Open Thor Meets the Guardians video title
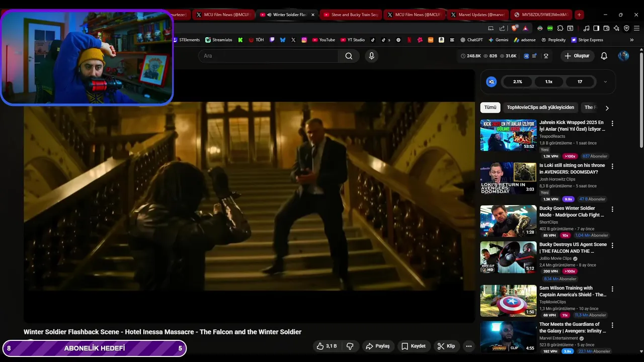This screenshot has height=362, width=644. pyautogui.click(x=573, y=327)
